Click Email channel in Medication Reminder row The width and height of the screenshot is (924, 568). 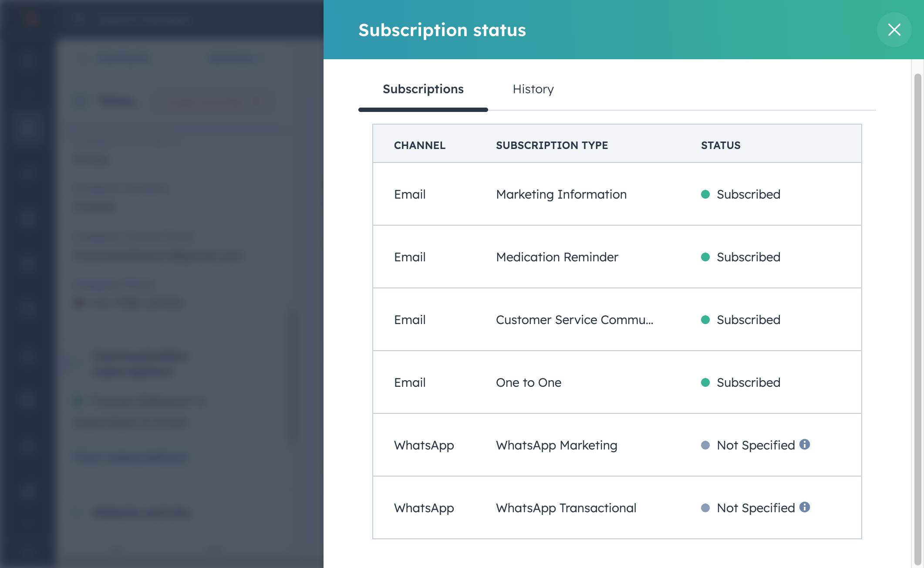tap(410, 257)
